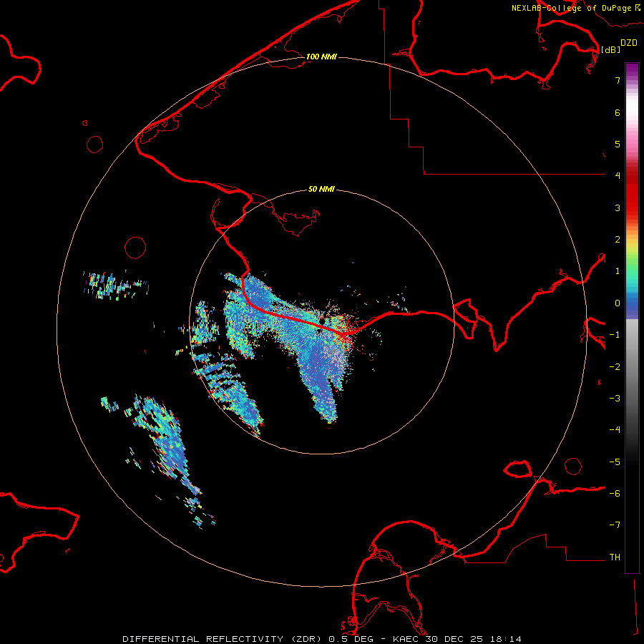Click the [dB] units label
Viewport: 644px width, 644px height.
click(610, 49)
